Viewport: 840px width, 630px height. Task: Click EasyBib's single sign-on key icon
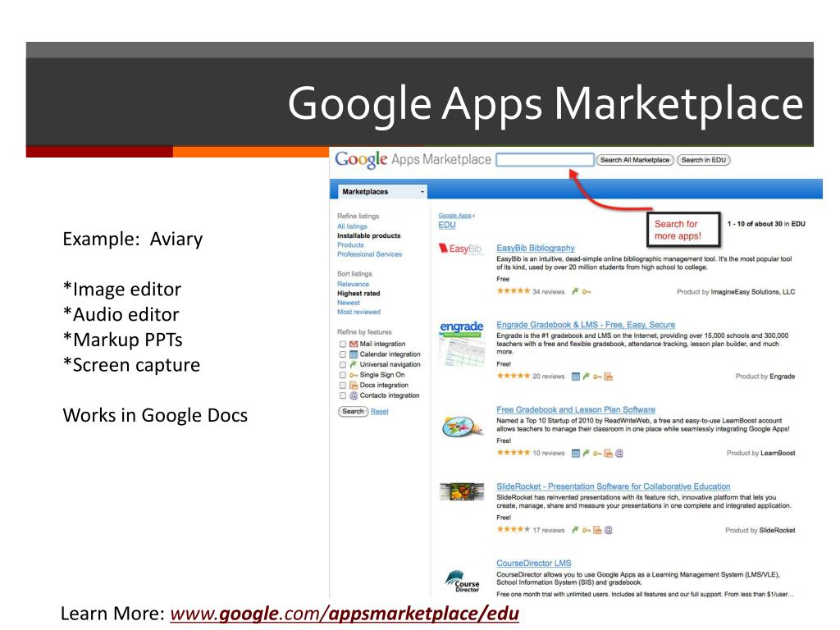pos(587,292)
